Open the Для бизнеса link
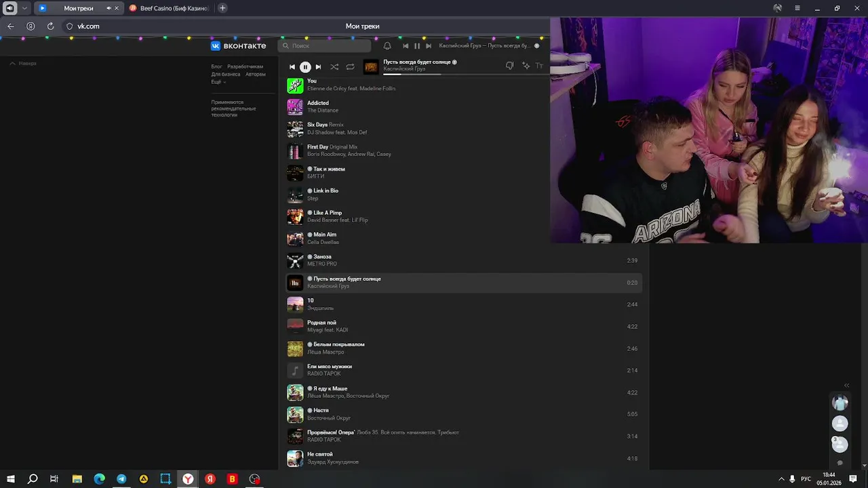The width and height of the screenshot is (868, 488). pos(226,74)
